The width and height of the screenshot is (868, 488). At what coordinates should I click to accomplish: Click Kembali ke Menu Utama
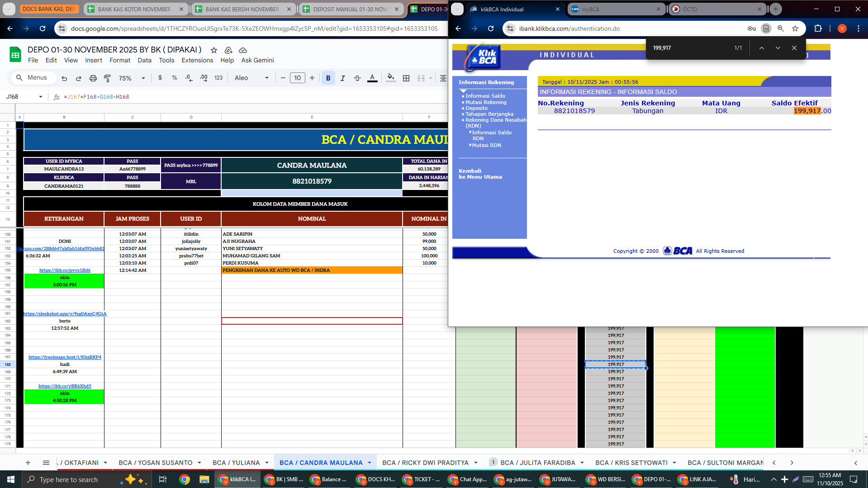pos(480,174)
